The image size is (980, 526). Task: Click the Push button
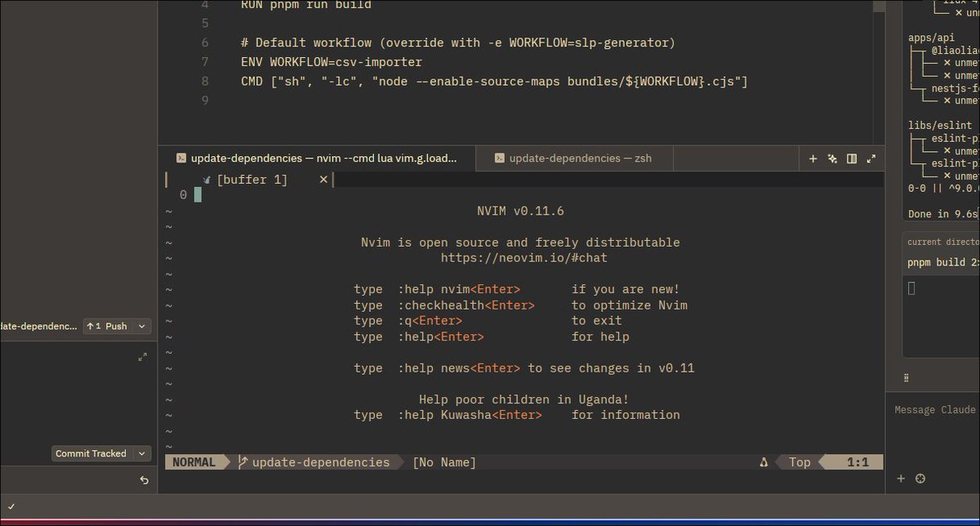pos(108,326)
